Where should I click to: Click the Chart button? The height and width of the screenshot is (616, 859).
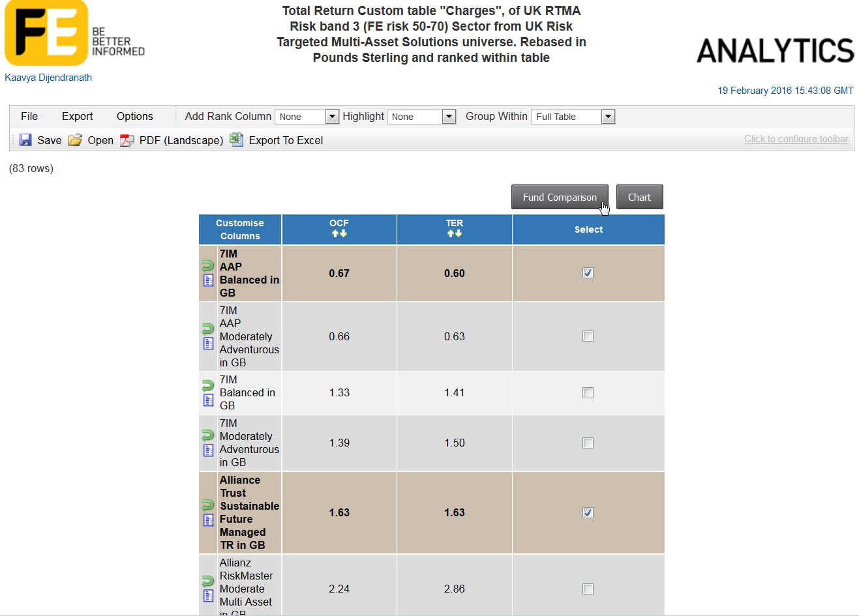[640, 197]
